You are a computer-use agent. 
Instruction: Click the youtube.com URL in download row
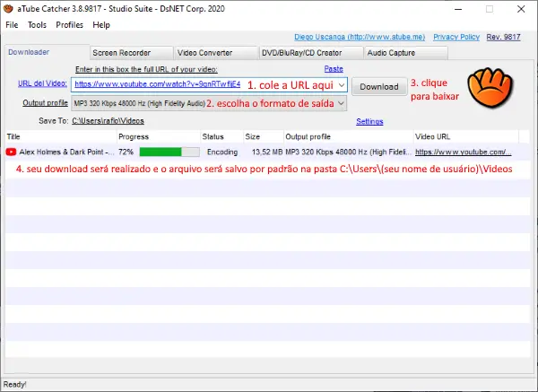pos(464,152)
